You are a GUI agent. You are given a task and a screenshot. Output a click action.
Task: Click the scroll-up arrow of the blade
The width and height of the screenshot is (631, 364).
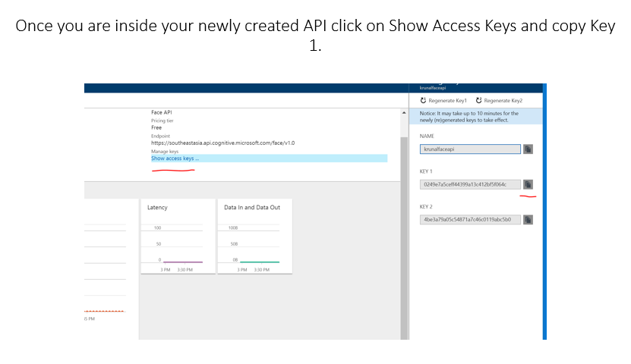point(403,114)
